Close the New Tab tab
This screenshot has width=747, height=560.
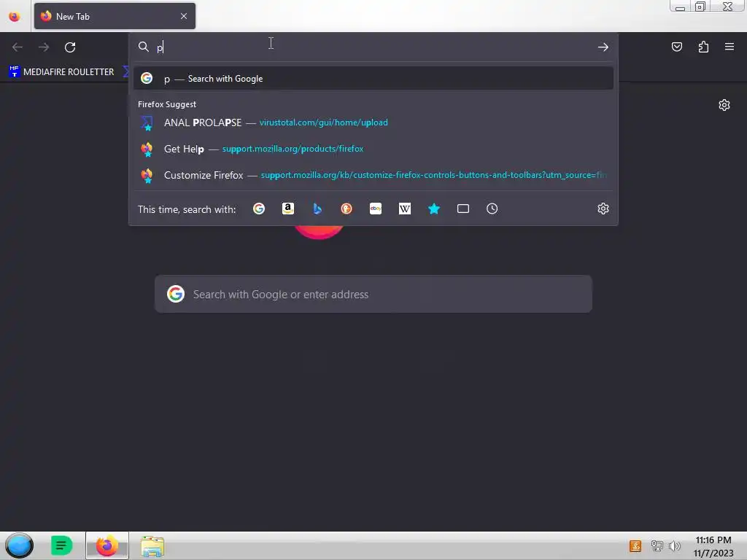(x=184, y=16)
